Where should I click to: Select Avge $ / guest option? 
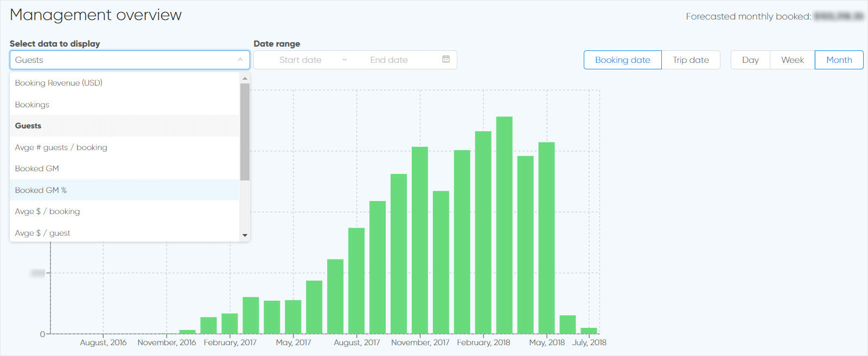pos(124,233)
